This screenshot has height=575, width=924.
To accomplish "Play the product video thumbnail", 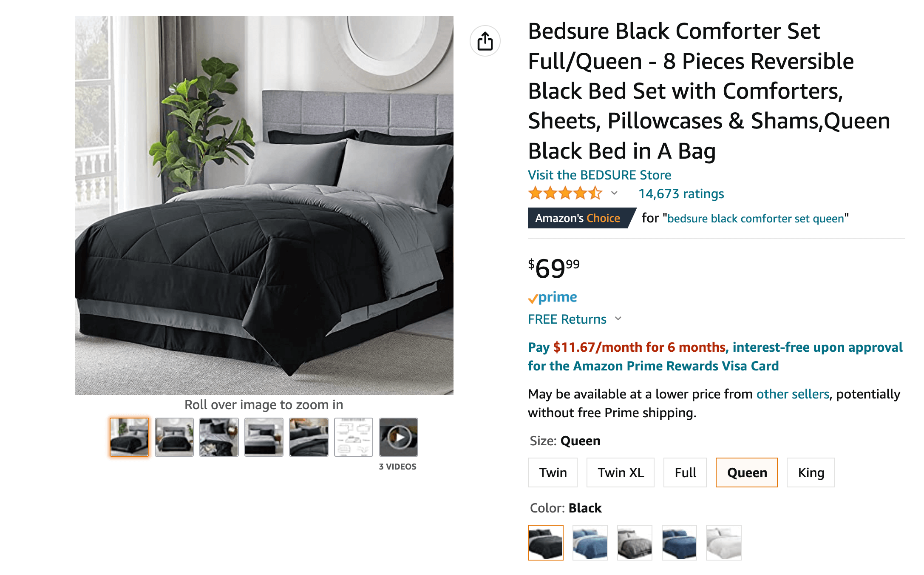I will point(398,436).
